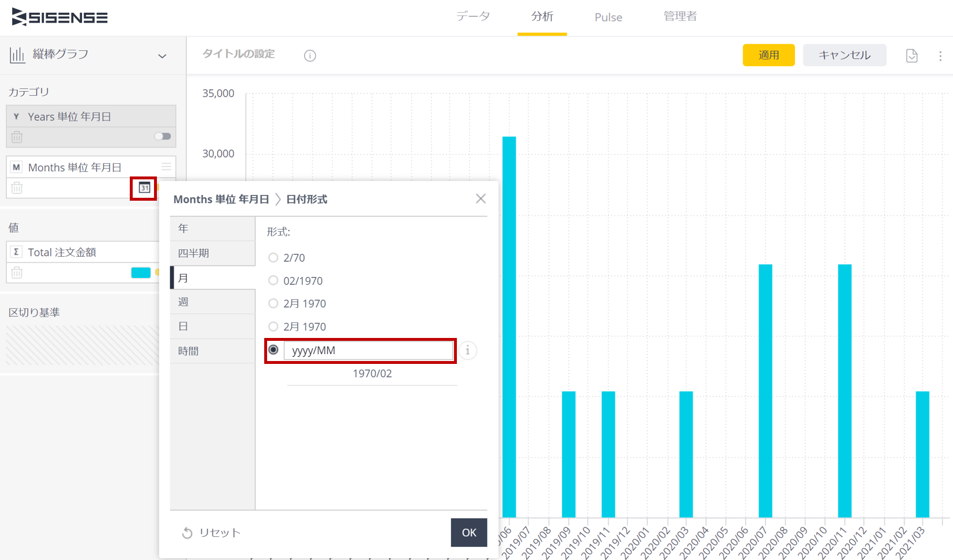Choose the first 2月 1970 radio
The height and width of the screenshot is (560, 953).
(273, 303)
